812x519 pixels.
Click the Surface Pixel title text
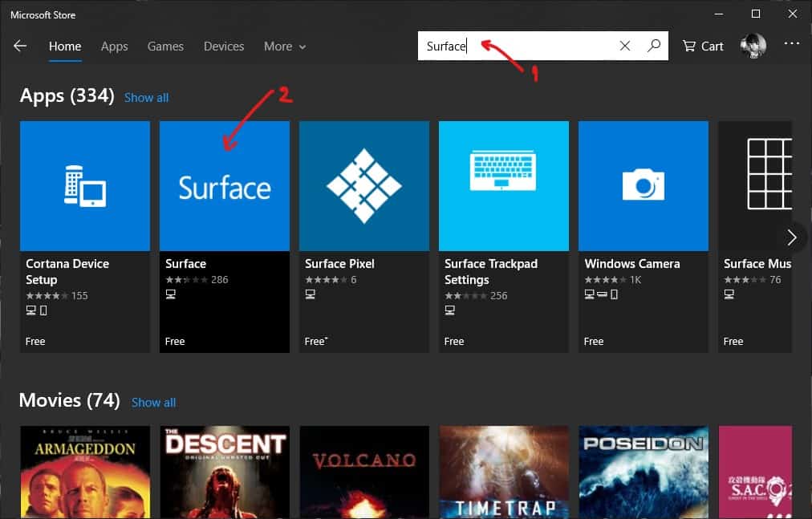click(x=339, y=264)
